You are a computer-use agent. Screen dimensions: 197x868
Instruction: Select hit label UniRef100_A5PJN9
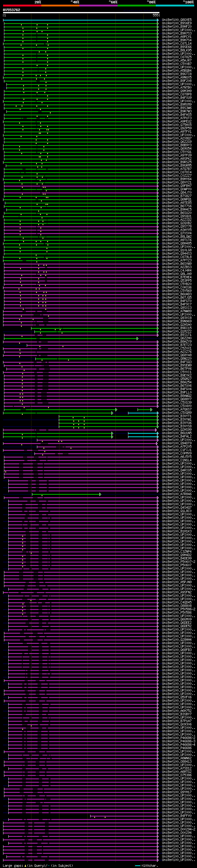click(177, 582)
